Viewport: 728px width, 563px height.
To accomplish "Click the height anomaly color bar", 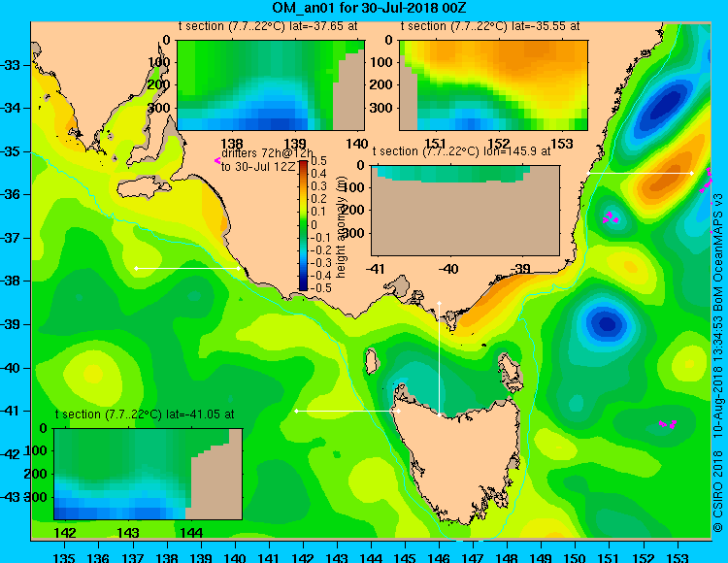I will [303, 225].
